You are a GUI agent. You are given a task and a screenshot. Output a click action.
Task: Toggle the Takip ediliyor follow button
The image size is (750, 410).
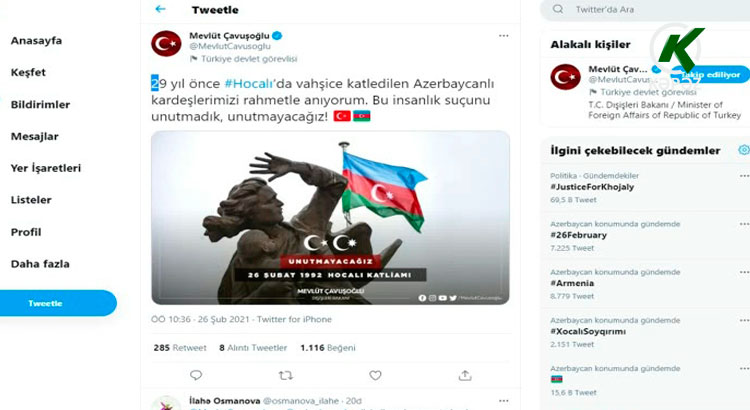(x=710, y=75)
